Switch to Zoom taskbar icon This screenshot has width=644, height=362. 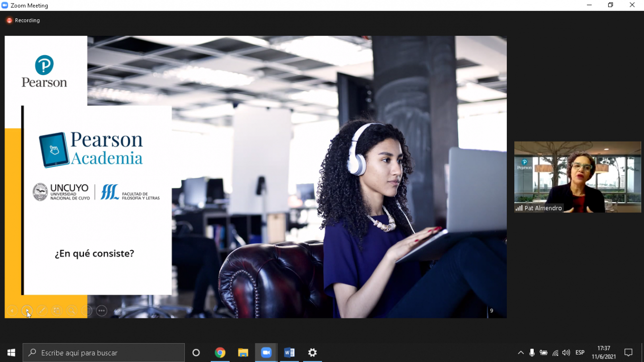266,353
